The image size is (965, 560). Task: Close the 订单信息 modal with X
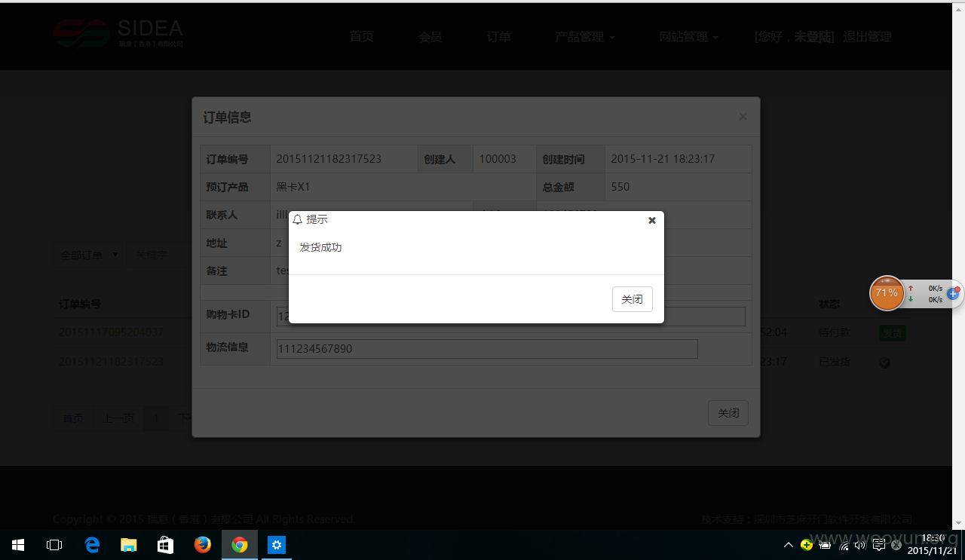[x=743, y=117]
